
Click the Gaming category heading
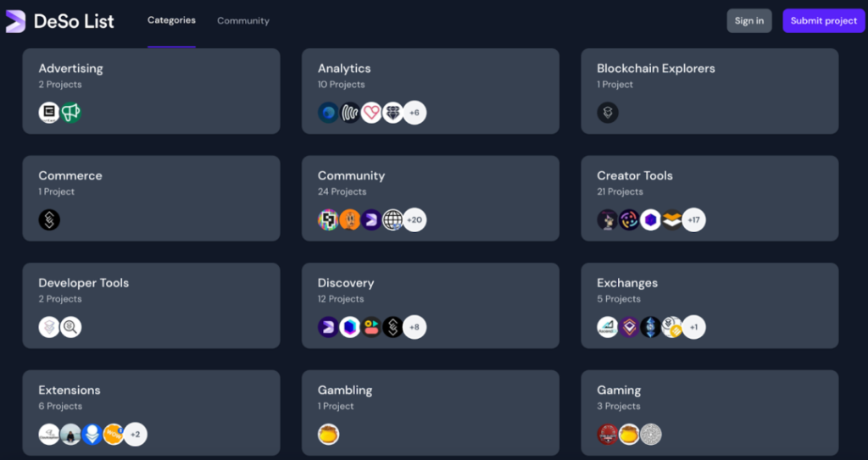click(619, 391)
